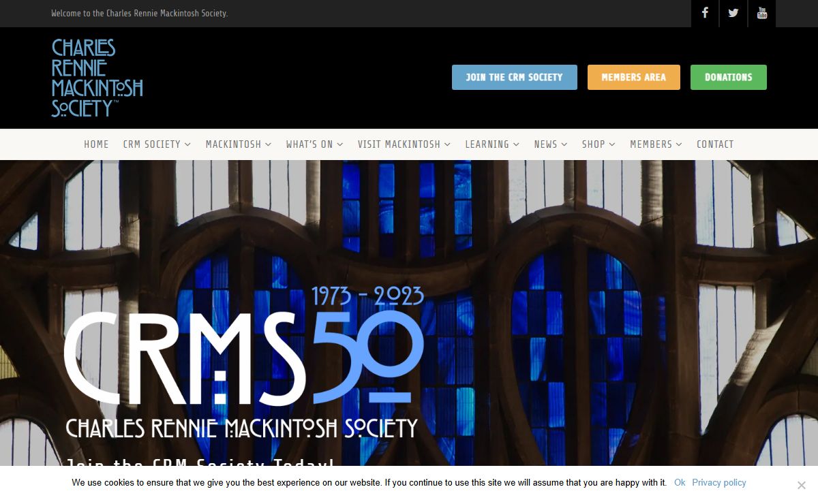The image size is (818, 504).
Task: Open the Facebook social icon
Action: (705, 13)
